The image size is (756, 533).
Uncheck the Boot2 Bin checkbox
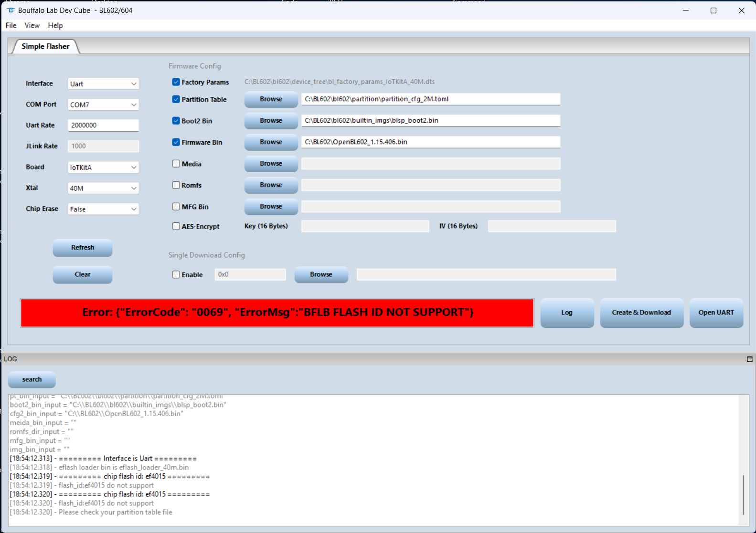pyautogui.click(x=176, y=121)
